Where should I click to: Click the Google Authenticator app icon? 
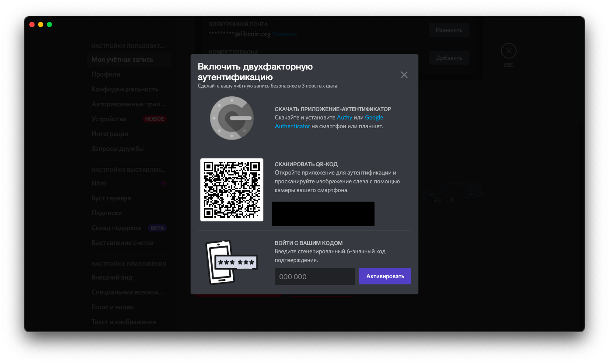pos(231,118)
